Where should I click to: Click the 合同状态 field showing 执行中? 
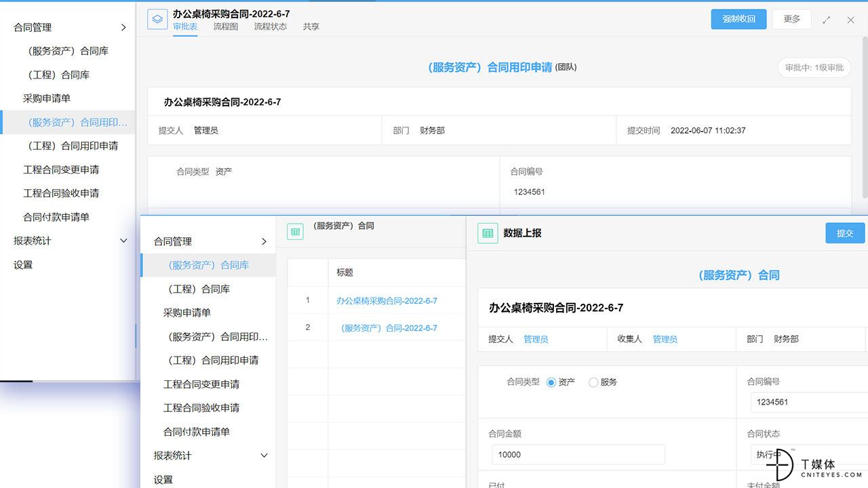[809, 455]
